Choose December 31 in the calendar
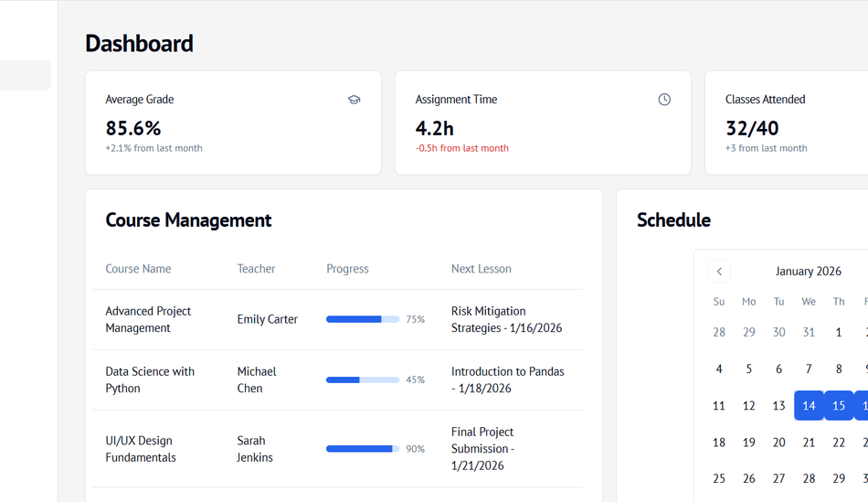Image resolution: width=868 pixels, height=502 pixels. 809,333
